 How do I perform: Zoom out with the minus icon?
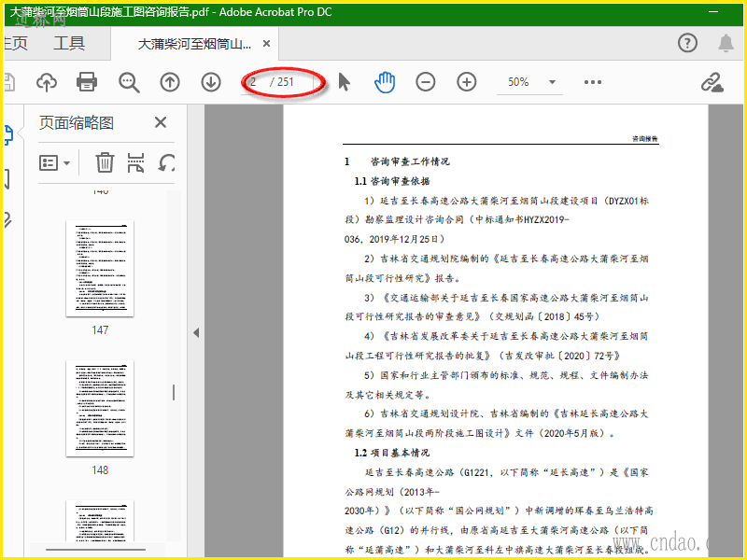coord(426,82)
